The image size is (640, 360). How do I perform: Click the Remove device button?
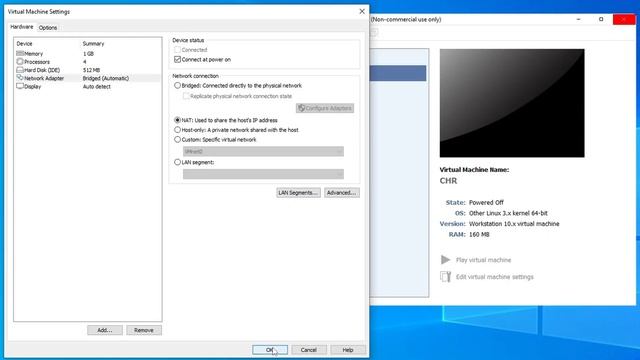point(144,330)
